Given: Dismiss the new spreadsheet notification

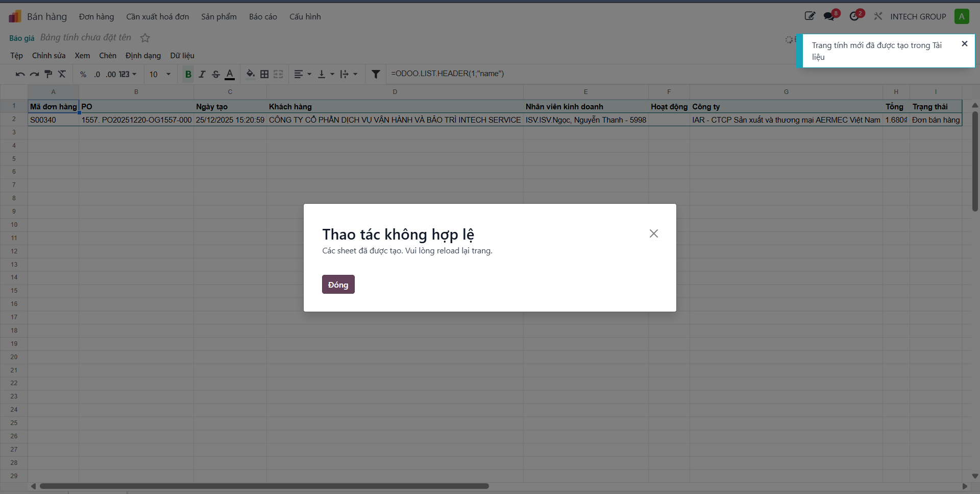Looking at the screenshot, I should click(x=965, y=44).
